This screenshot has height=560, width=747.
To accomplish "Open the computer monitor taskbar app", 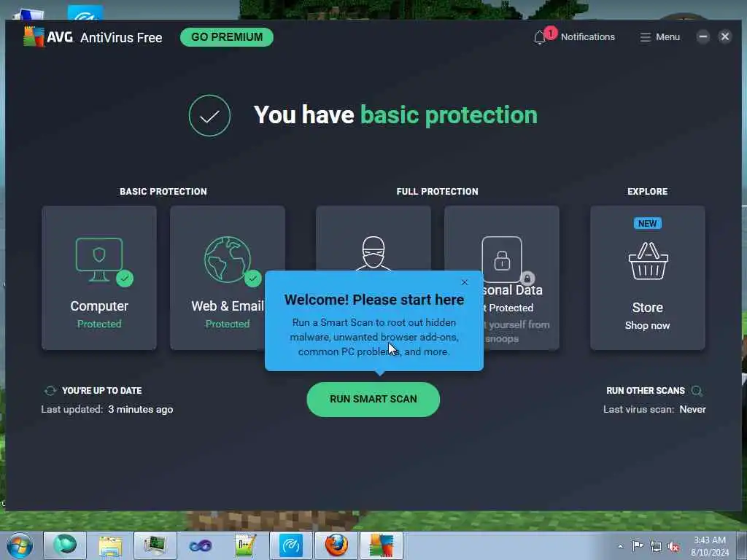I will pyautogui.click(x=155, y=545).
